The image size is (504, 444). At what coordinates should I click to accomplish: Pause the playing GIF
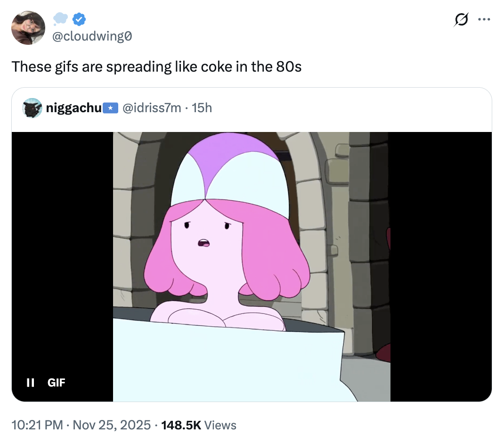[31, 382]
